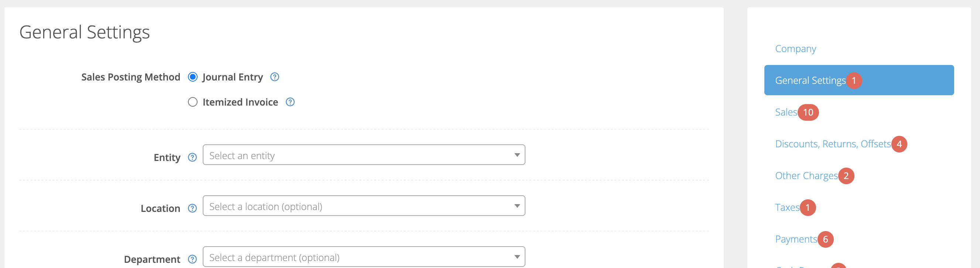The image size is (980, 268).
Task: Open the Company settings section
Action: 795,49
